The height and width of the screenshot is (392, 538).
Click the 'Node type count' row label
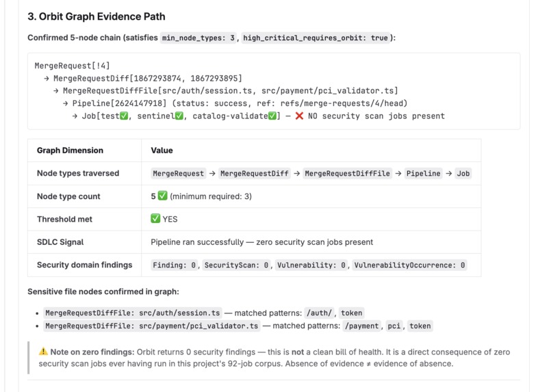pyautogui.click(x=68, y=196)
